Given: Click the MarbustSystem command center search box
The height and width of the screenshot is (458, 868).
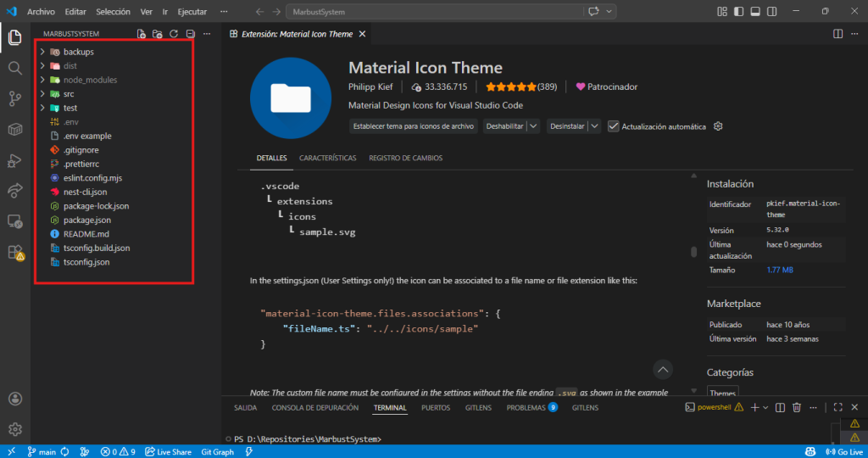Looking at the screenshot, I should click(x=435, y=12).
